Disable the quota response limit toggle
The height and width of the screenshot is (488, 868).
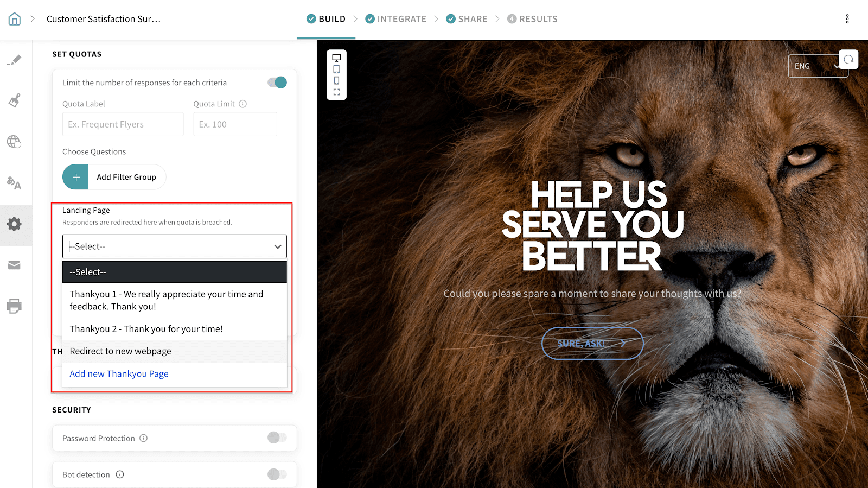[x=277, y=83]
